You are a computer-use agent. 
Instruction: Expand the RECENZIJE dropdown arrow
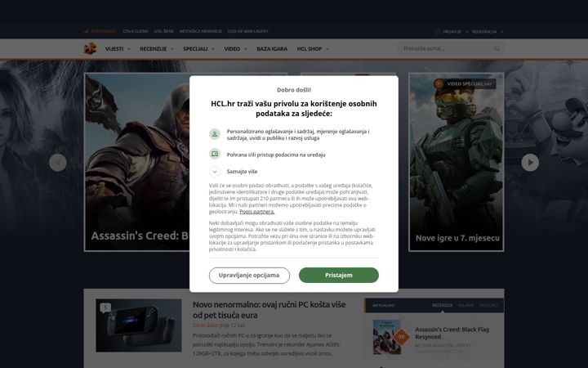pyautogui.click(x=172, y=49)
